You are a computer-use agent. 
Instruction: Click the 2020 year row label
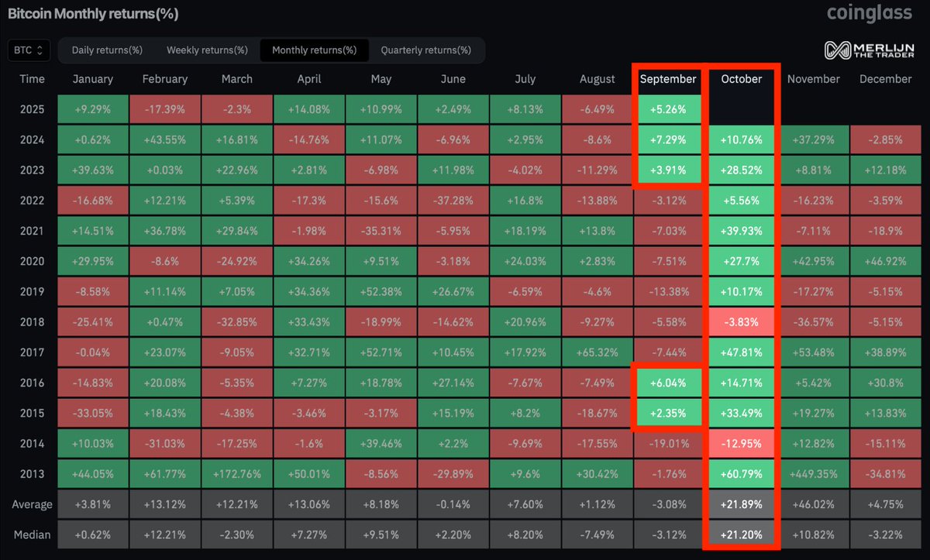click(x=32, y=261)
